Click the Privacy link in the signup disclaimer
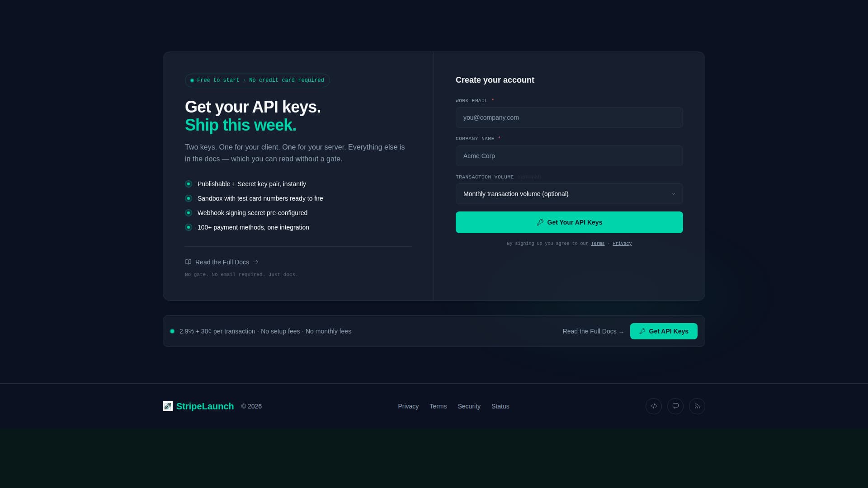This screenshot has width=868, height=488. pyautogui.click(x=622, y=243)
